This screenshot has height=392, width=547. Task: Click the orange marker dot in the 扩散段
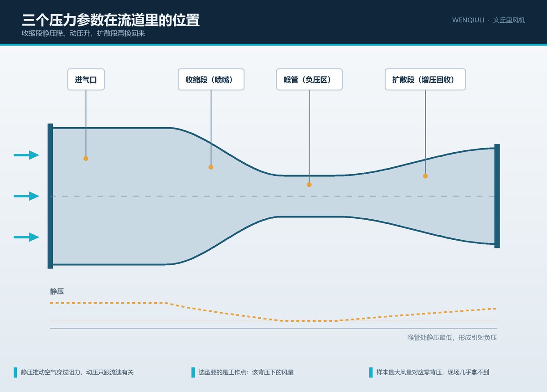tap(425, 176)
